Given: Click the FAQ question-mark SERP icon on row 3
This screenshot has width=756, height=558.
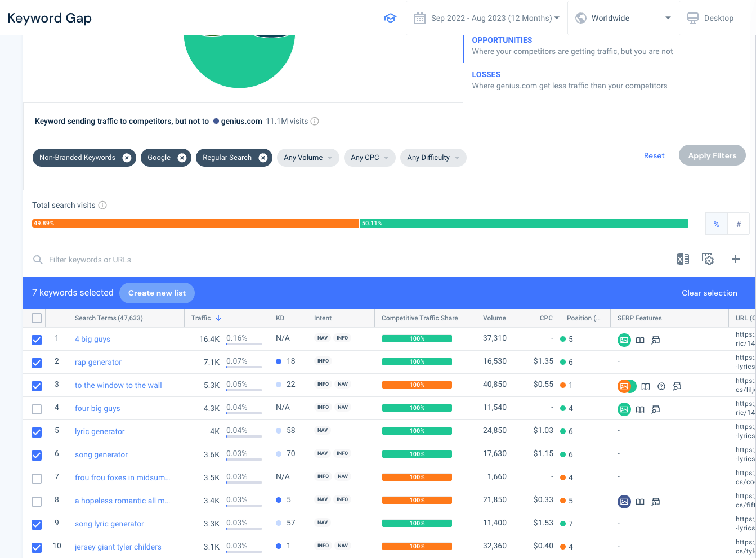Looking at the screenshot, I should pos(661,386).
